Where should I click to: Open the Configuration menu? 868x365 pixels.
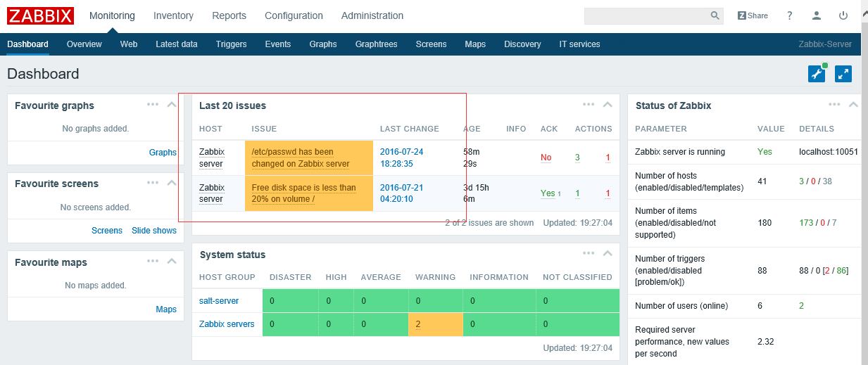294,15
